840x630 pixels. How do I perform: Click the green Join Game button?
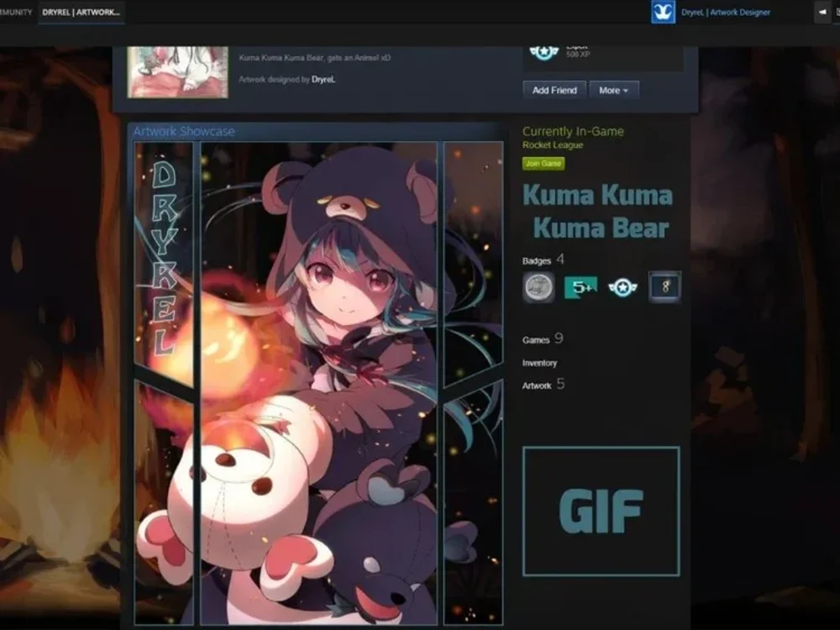pyautogui.click(x=543, y=164)
